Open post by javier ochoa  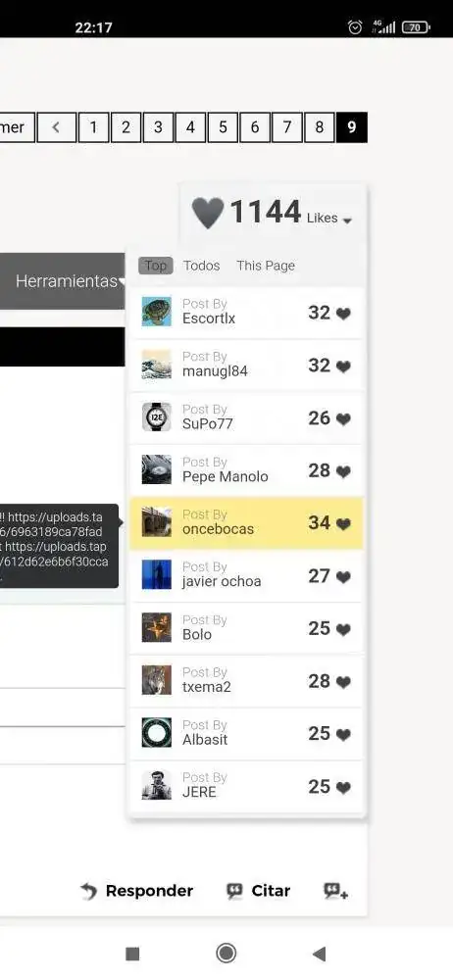246,575
